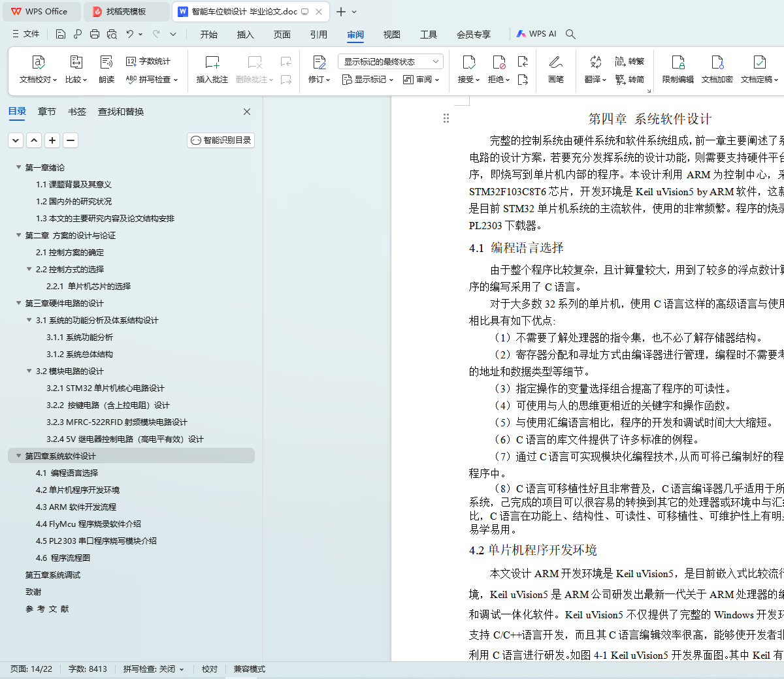The height and width of the screenshot is (679, 784).
Task: Open WPS AI assistant
Action: point(536,34)
